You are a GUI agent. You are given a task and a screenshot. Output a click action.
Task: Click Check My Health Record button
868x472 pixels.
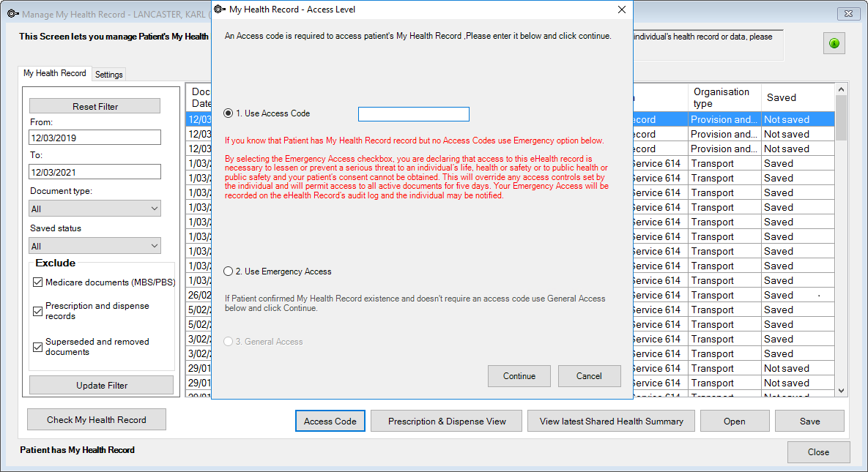tap(96, 420)
